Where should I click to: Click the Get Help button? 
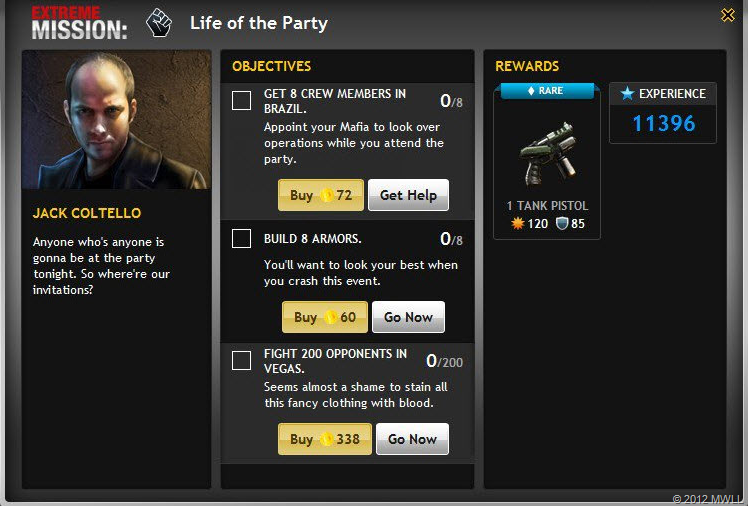pos(408,195)
